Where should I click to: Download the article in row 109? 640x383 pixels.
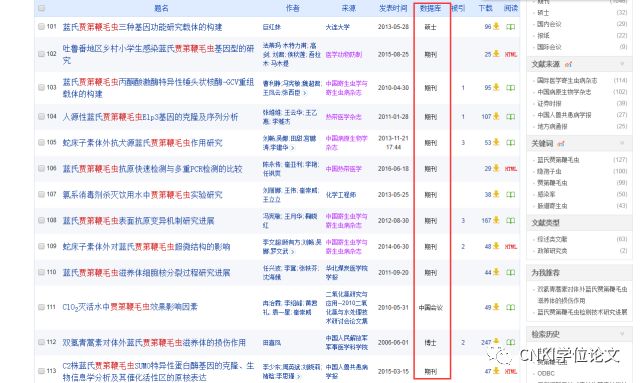[496, 246]
